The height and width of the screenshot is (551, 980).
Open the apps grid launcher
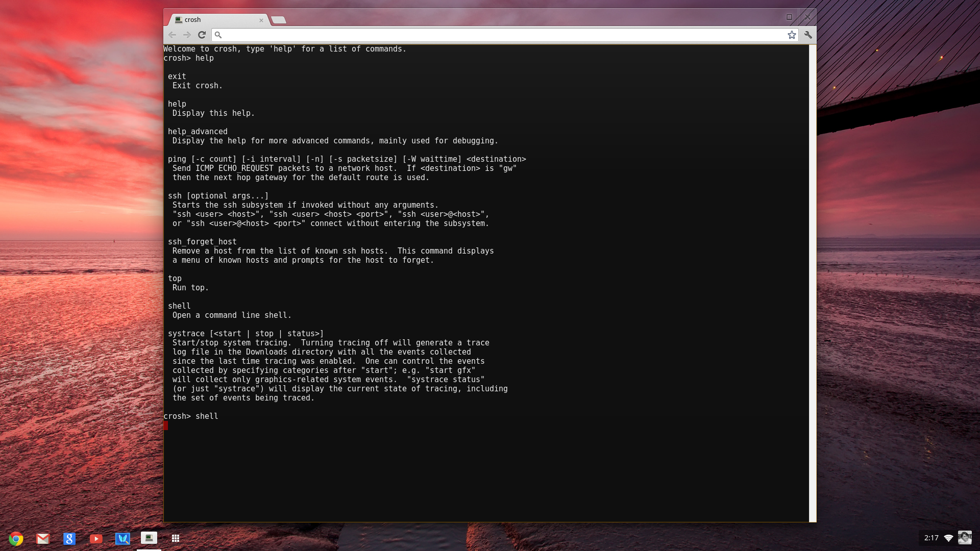coord(176,538)
